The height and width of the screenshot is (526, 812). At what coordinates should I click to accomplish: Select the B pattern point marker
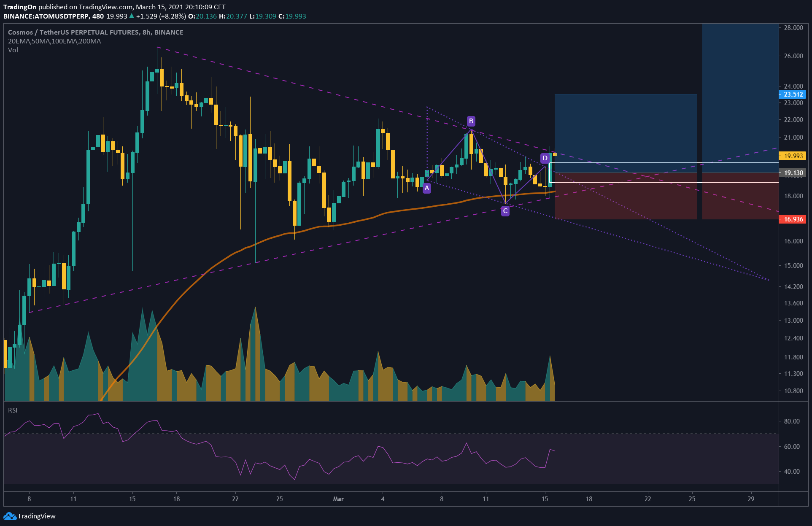[x=471, y=121]
